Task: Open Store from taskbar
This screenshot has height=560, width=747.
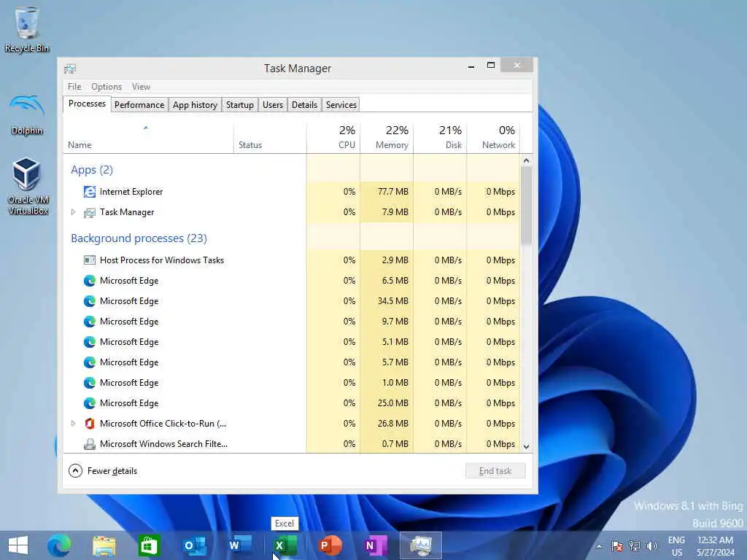Action: (x=149, y=545)
